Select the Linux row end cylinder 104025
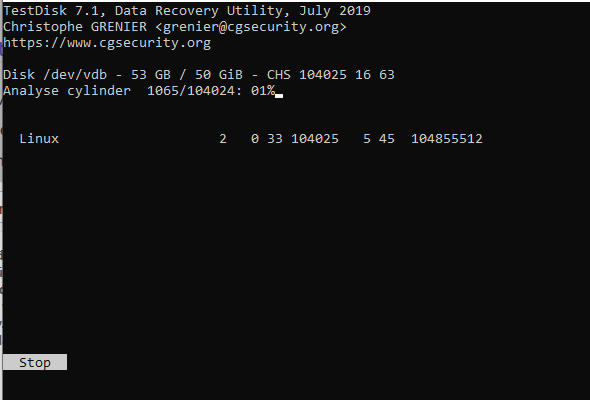Viewport: 590px width, 400px height. coord(315,139)
